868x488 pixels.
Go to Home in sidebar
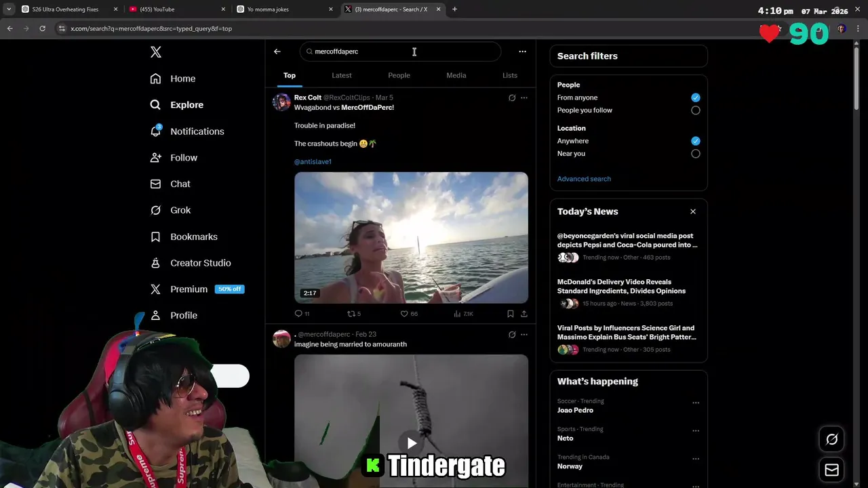pyautogui.click(x=173, y=79)
